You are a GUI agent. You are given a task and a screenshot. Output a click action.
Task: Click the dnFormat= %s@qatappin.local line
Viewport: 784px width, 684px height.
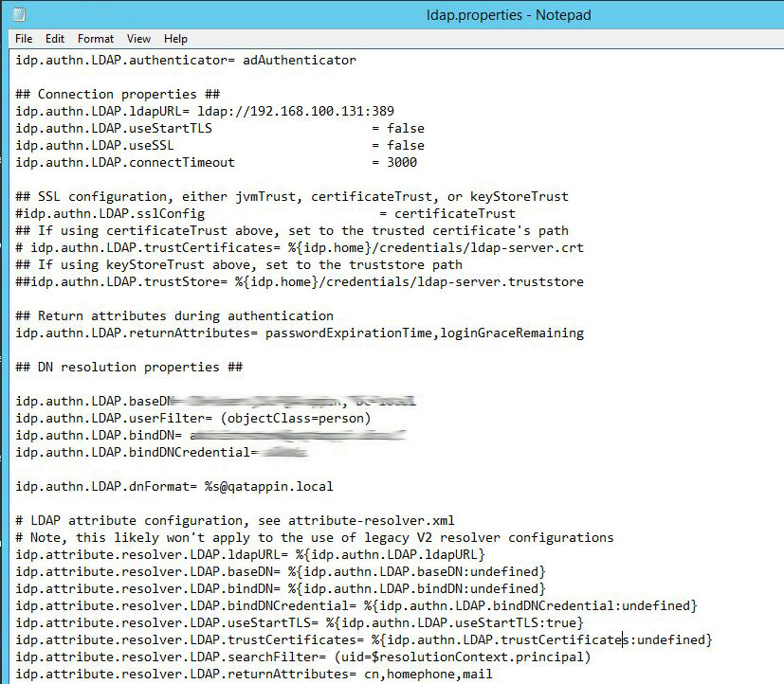click(174, 486)
